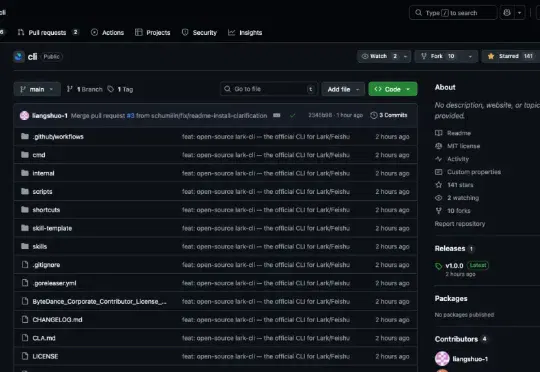Image resolution: width=540 pixels, height=372 pixels.
Task: Open the main branch selector
Action: point(37,89)
